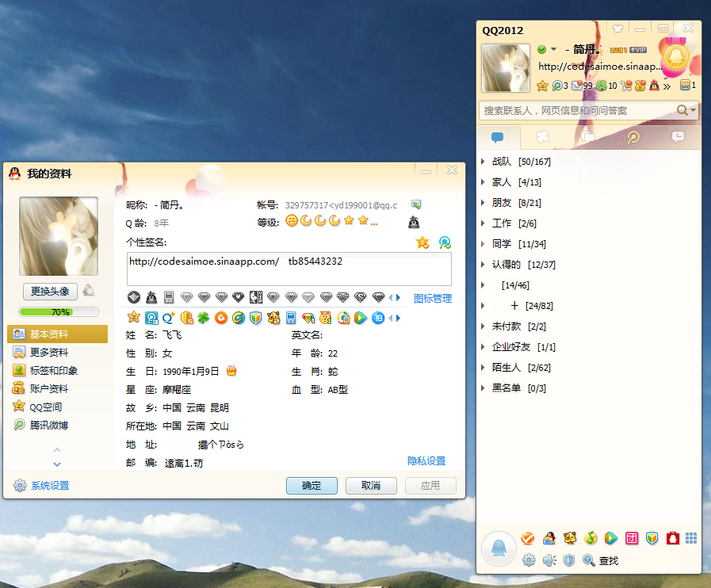Image resolution: width=711 pixels, height=588 pixels.
Task: Click the 70% profile completion progress bar
Action: [x=59, y=312]
